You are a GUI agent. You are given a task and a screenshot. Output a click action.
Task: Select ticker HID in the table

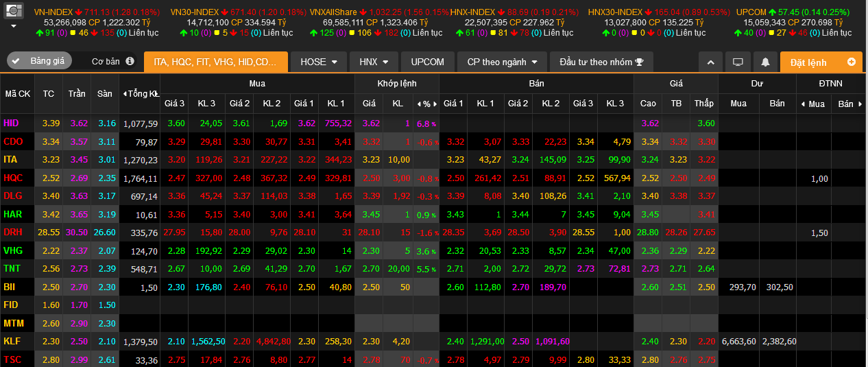point(11,123)
